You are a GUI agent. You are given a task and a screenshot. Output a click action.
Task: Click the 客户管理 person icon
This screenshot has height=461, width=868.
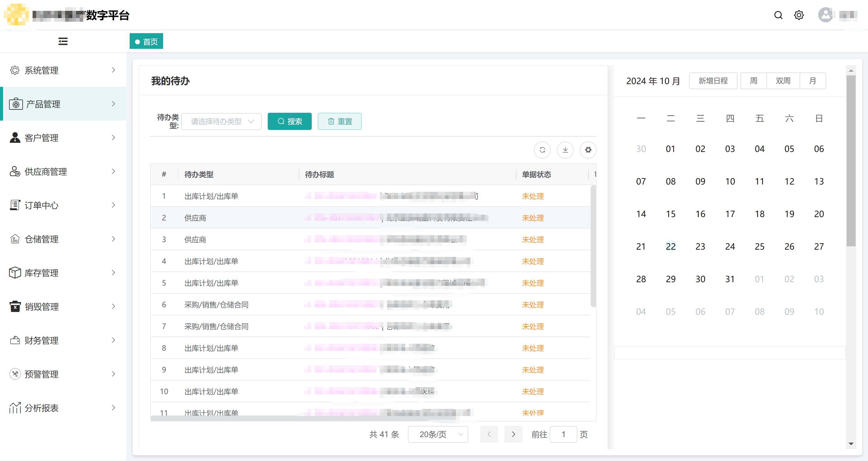(15, 137)
